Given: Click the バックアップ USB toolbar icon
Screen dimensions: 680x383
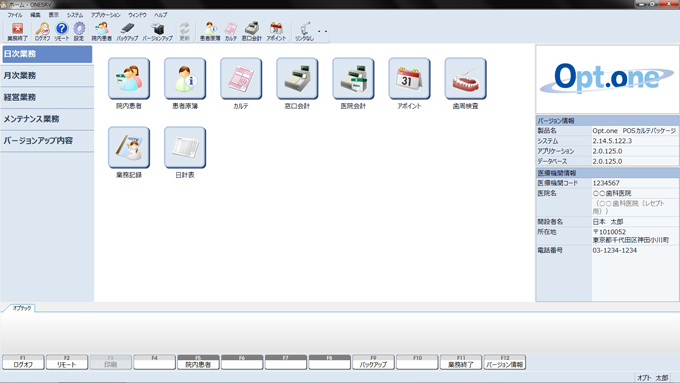Looking at the screenshot, I should pos(127,32).
